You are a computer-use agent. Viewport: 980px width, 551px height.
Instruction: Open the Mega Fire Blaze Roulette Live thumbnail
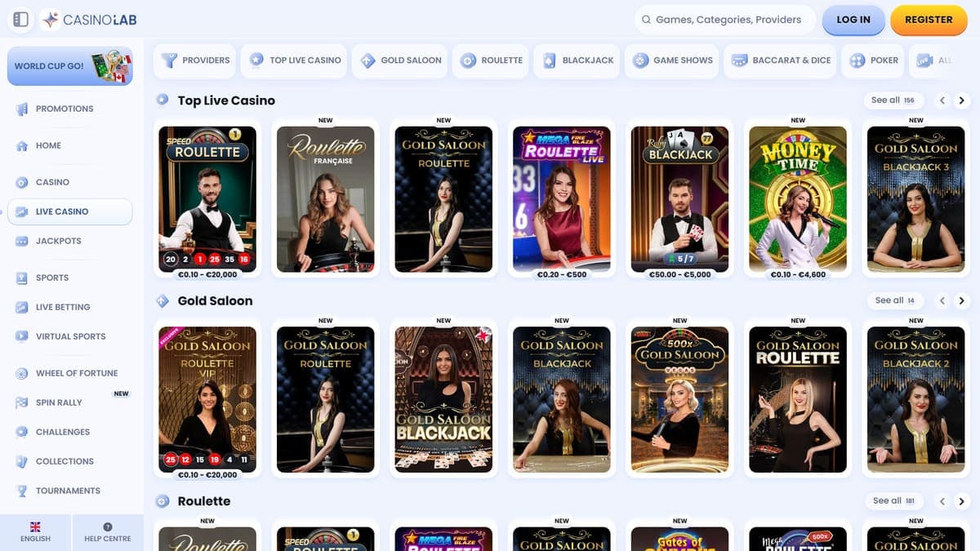562,199
